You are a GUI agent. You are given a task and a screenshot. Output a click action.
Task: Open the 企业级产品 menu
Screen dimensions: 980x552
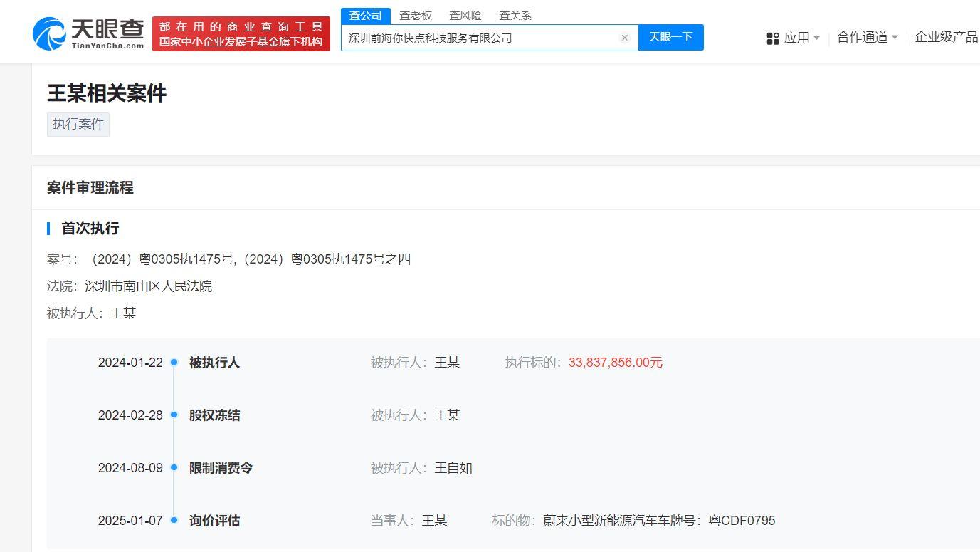point(947,37)
